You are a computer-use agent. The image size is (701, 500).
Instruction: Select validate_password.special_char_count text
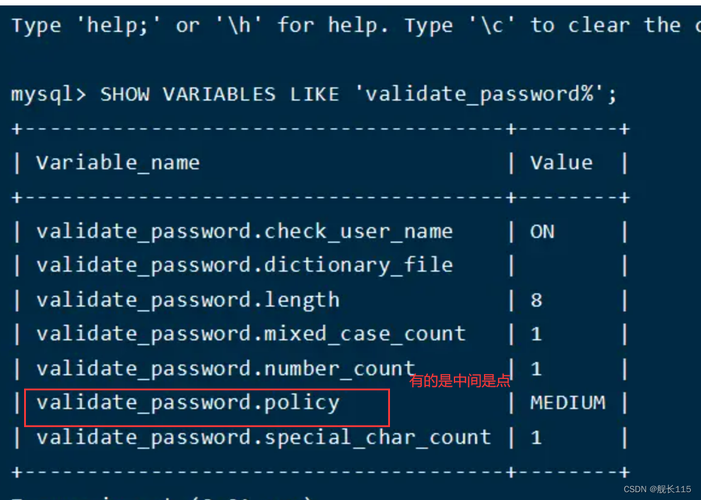263,437
